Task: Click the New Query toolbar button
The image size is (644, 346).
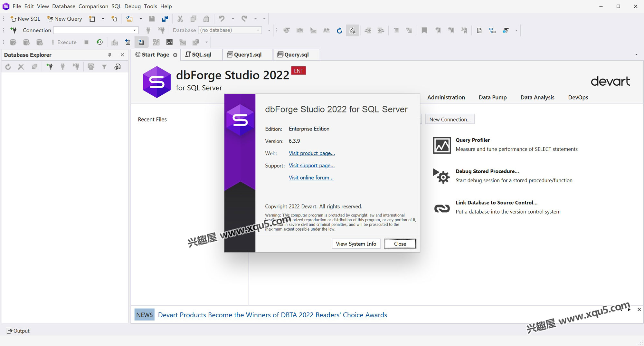Action: click(65, 19)
